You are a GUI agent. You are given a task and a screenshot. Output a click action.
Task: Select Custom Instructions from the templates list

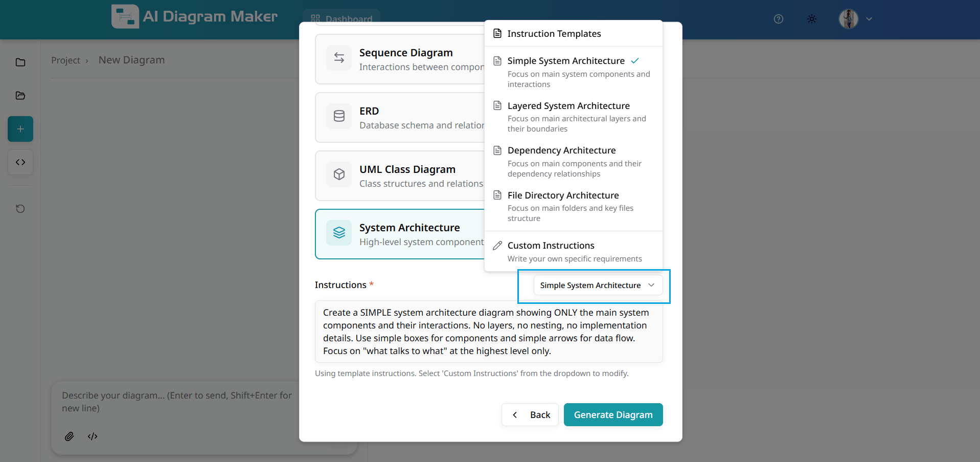point(551,245)
